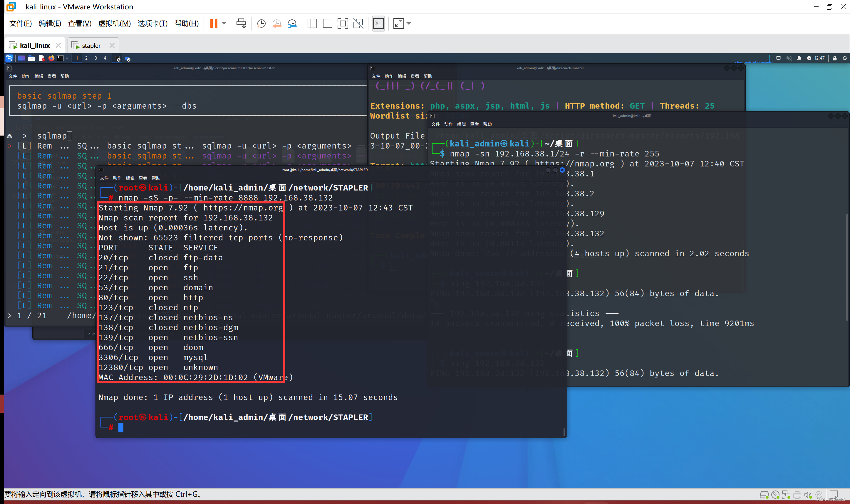Send Ctrl+Alt+Del to the guest OS
Image resolution: width=850 pixels, height=504 pixels.
pos(241,23)
